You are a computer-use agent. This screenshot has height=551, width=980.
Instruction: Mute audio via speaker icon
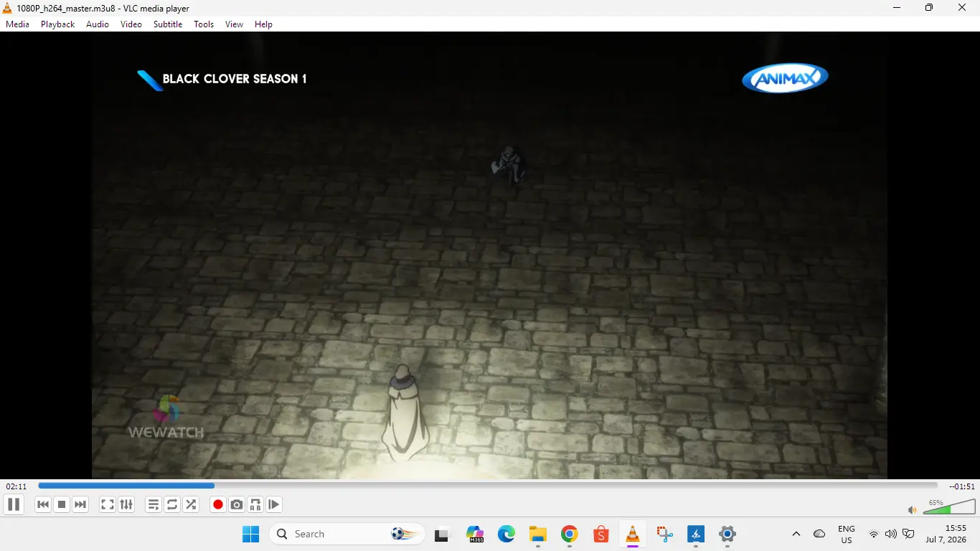[912, 510]
